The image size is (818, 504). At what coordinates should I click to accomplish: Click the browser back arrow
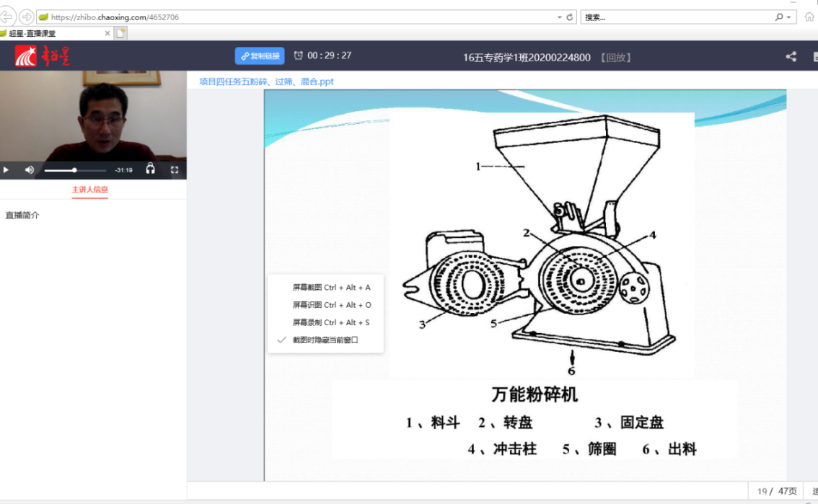point(6,17)
